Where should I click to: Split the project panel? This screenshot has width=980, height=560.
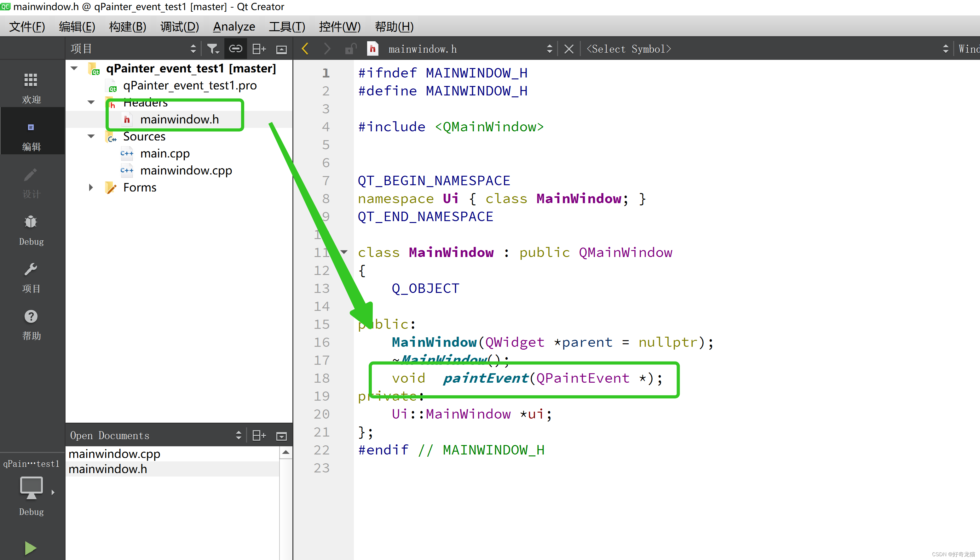pyautogui.click(x=259, y=49)
